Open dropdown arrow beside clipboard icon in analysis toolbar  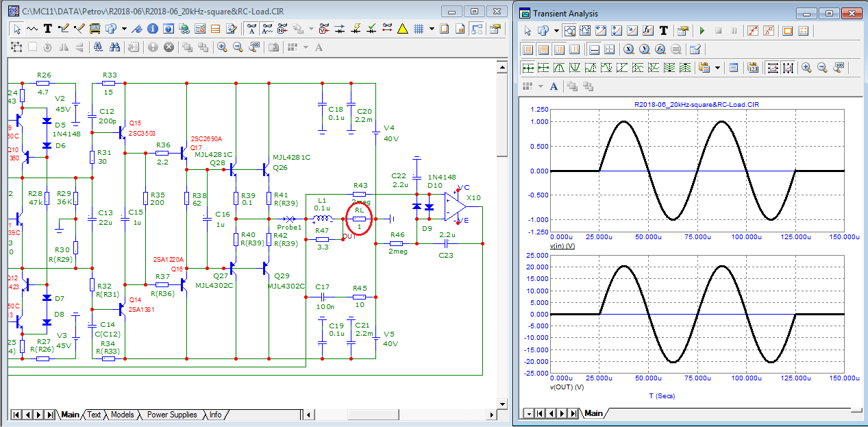point(717,67)
